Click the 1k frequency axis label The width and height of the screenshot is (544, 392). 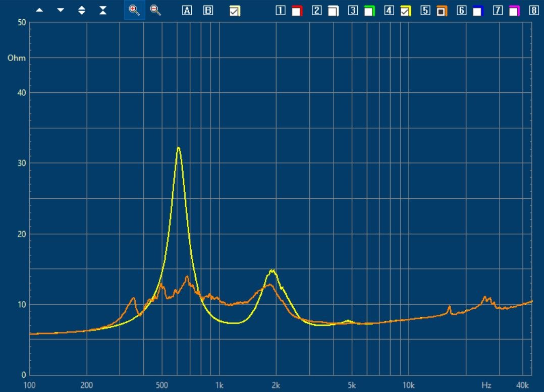[219, 385]
